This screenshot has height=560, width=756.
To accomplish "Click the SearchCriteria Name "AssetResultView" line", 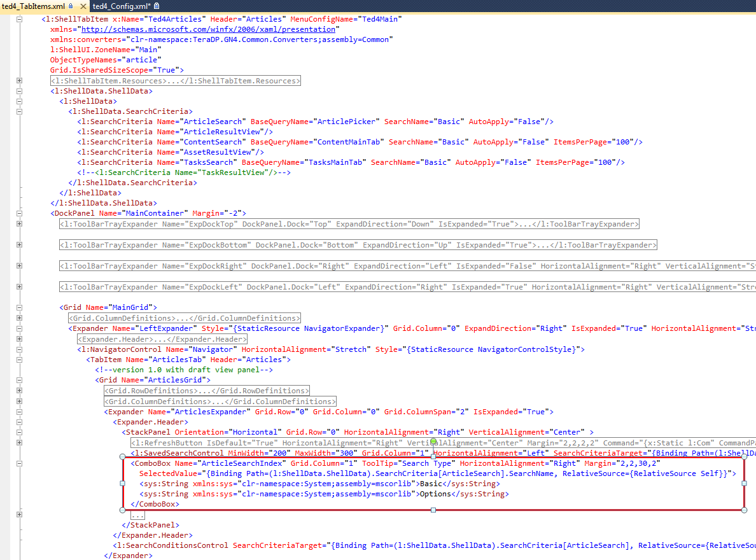I will [x=171, y=152].
